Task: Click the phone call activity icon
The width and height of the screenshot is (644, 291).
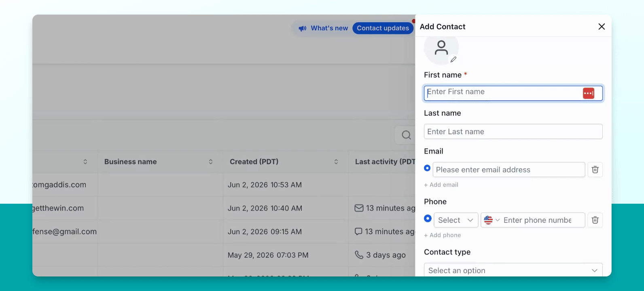Action: coord(359,255)
